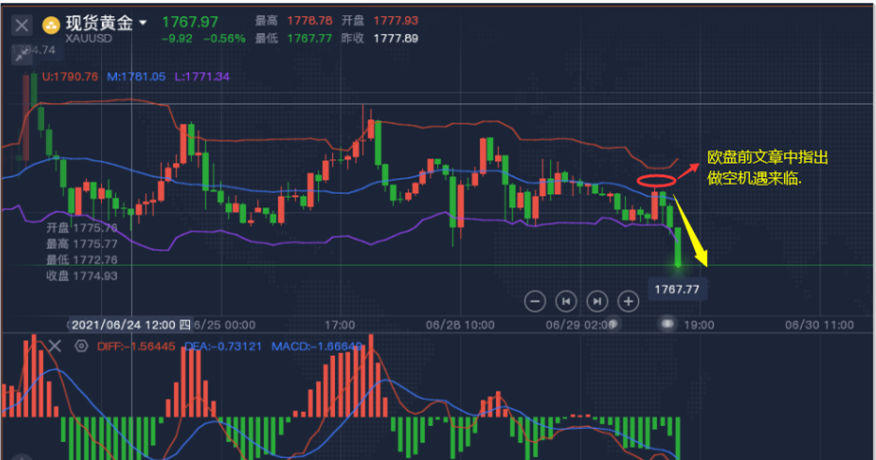This screenshot has width=876, height=460.
Task: Select the upper band U:1790.76 label
Action: pos(70,76)
